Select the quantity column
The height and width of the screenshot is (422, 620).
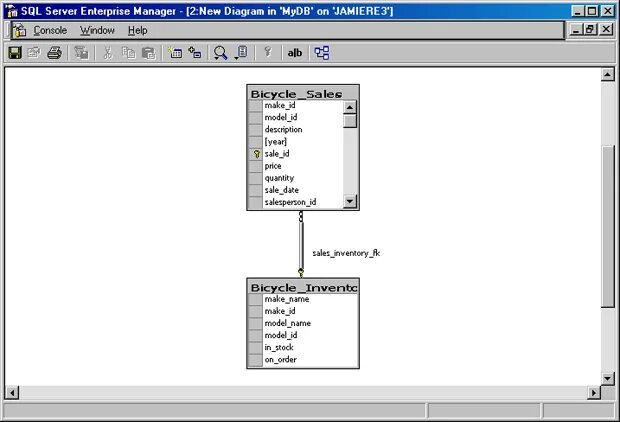click(x=280, y=178)
